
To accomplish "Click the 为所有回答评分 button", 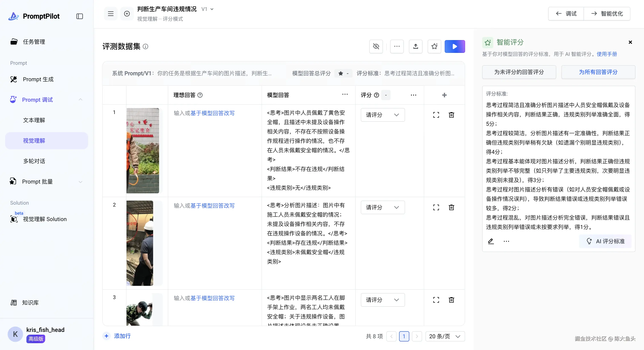I will pyautogui.click(x=598, y=72).
